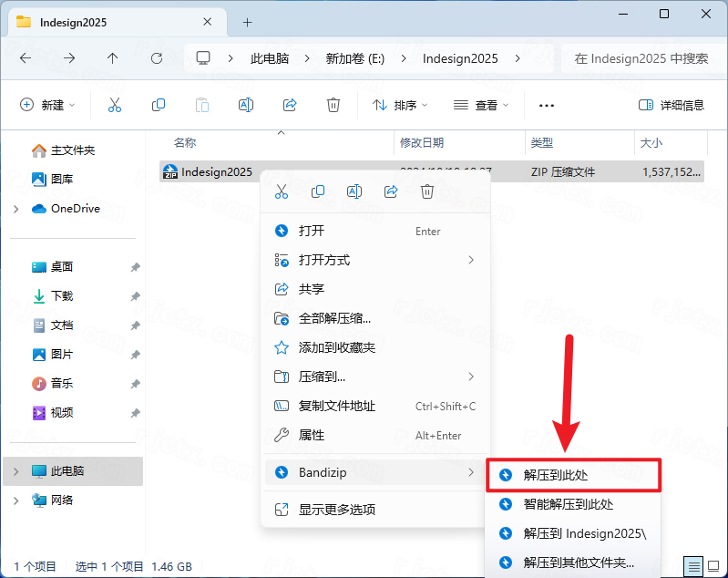Choose 全部解压缩... in the context menu
The width and height of the screenshot is (728, 578).
(375, 318)
